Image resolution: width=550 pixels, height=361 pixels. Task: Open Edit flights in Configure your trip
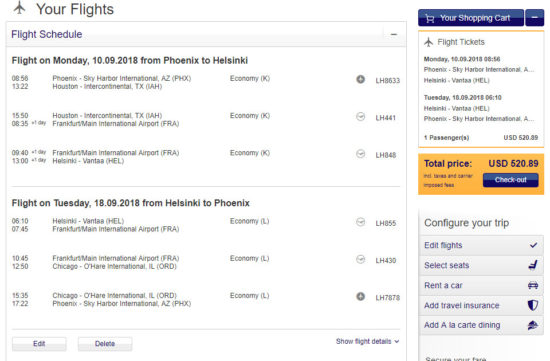[x=481, y=245]
